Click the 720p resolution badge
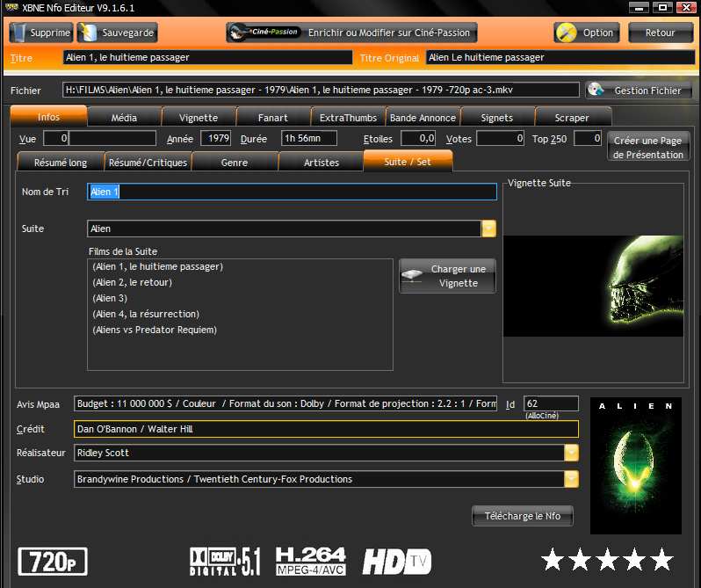The image size is (701, 588). click(53, 562)
